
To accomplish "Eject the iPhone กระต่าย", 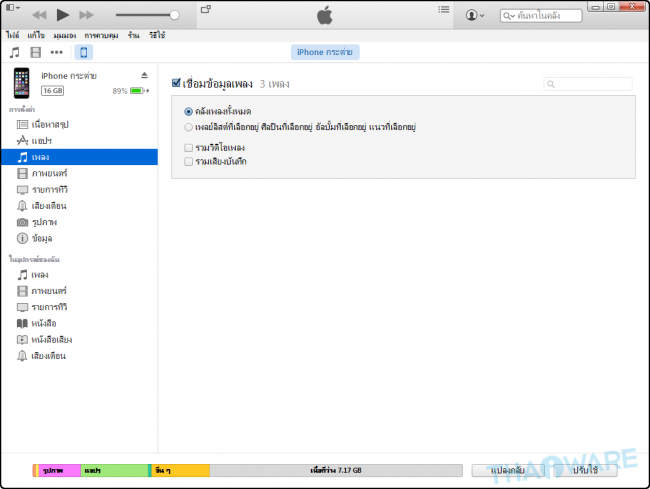I will pyautogui.click(x=144, y=75).
